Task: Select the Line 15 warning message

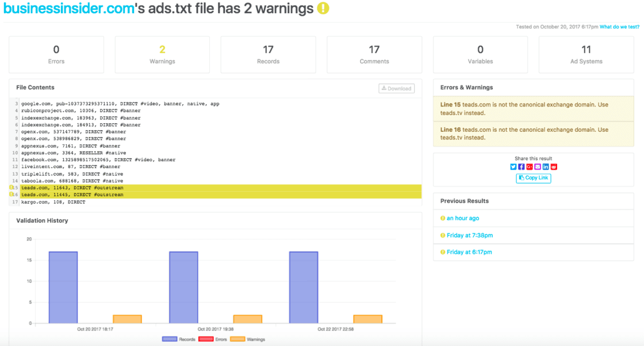Action: (x=534, y=109)
